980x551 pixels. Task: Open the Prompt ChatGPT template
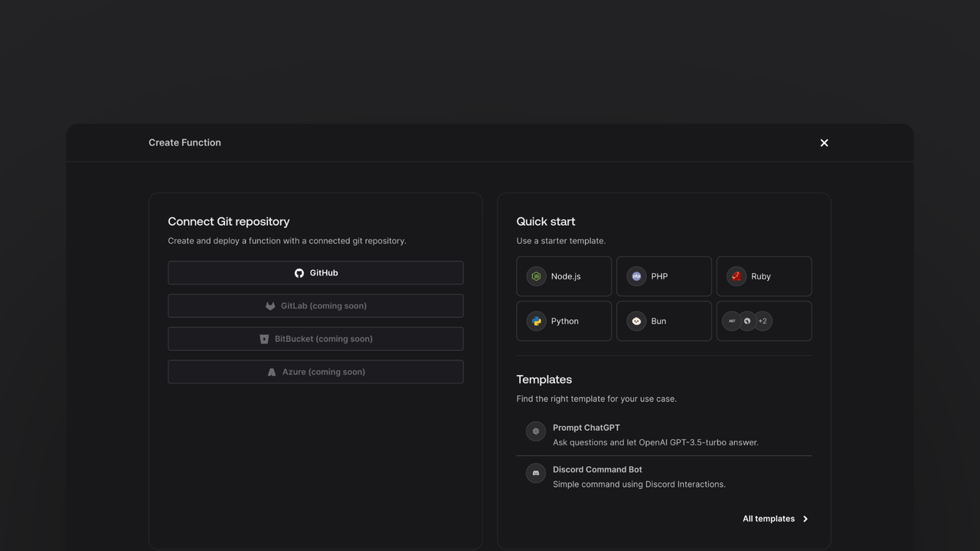click(664, 435)
